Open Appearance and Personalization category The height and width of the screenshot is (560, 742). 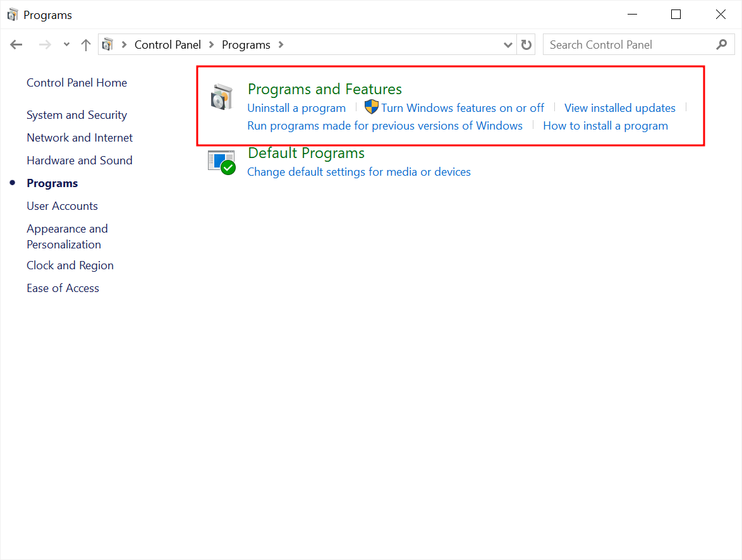coord(67,236)
